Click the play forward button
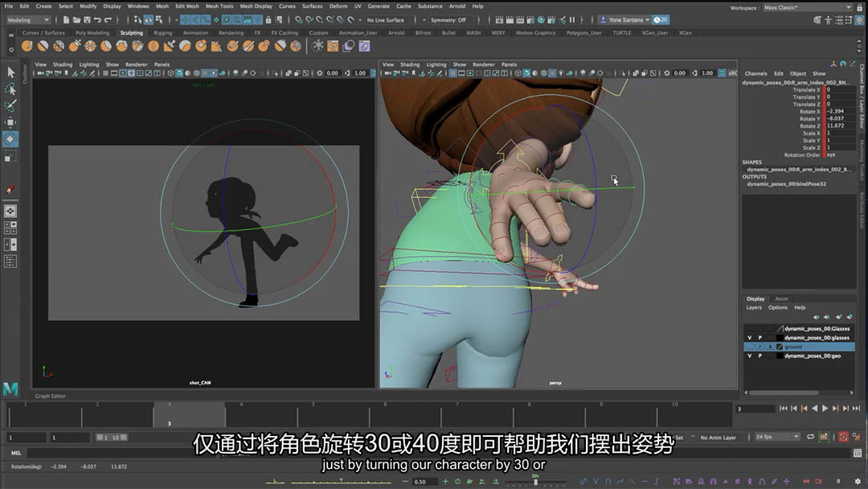This screenshot has width=868, height=489. [x=825, y=409]
